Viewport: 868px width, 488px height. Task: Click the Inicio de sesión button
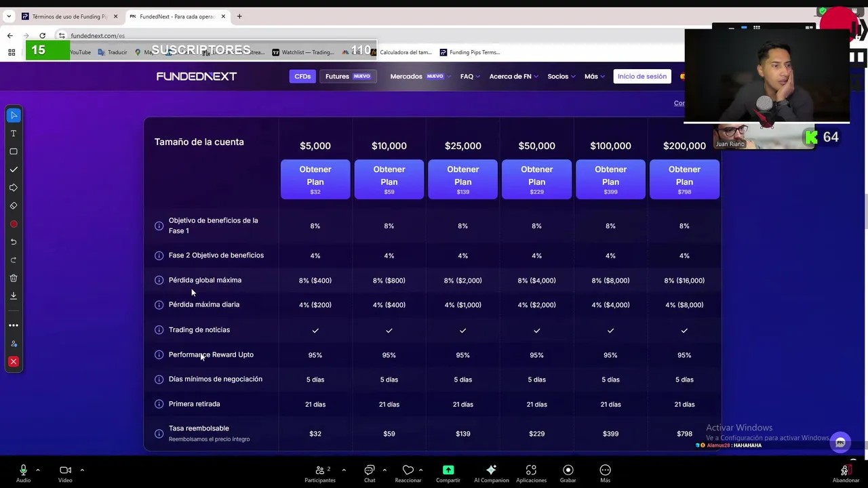point(642,77)
